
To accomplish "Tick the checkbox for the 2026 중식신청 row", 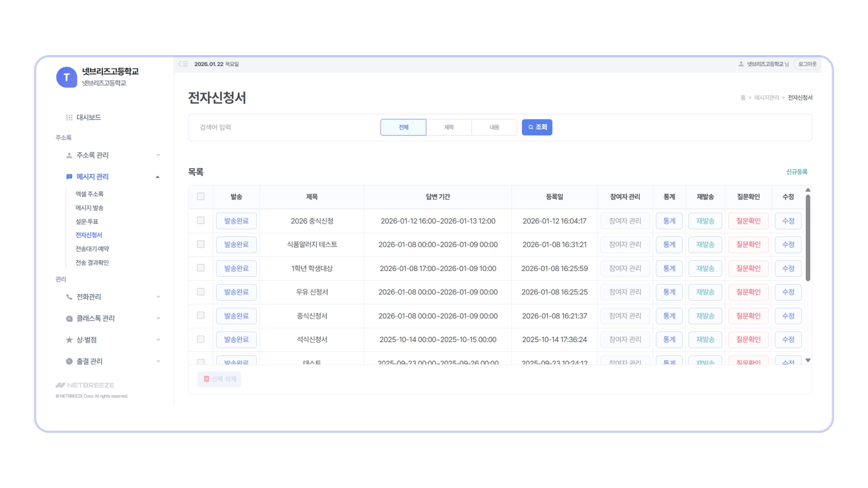I will [200, 220].
